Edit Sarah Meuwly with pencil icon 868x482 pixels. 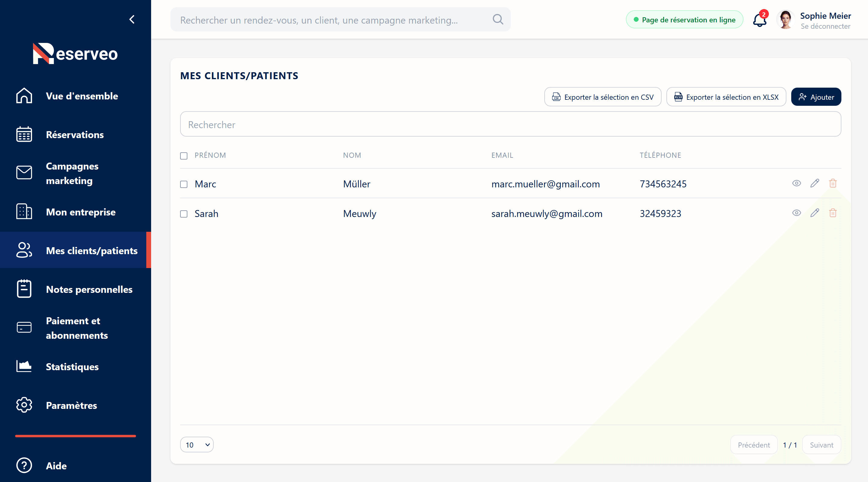coord(815,213)
